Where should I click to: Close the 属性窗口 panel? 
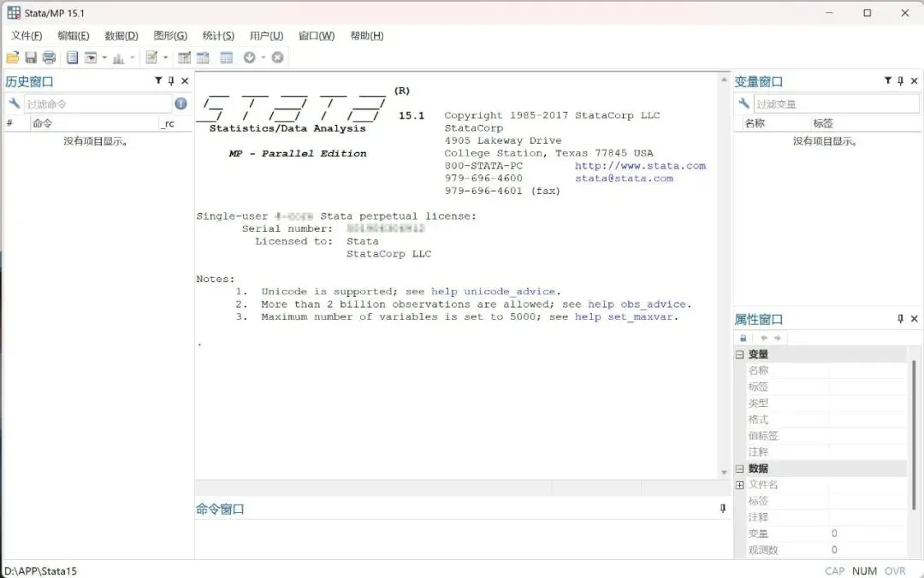coord(915,319)
